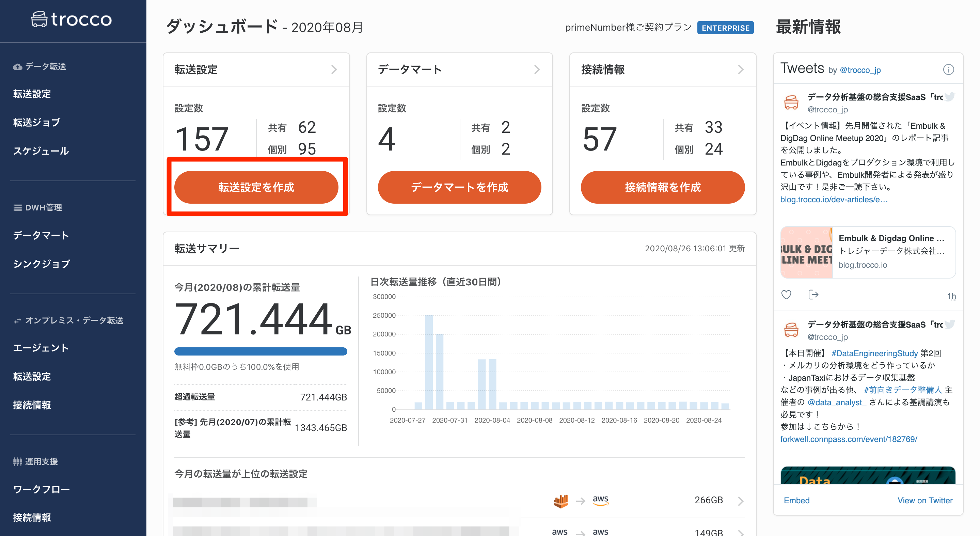This screenshot has width=980, height=536.
Task: Click the 超過転送量 721.444GB value
Action: click(x=323, y=397)
